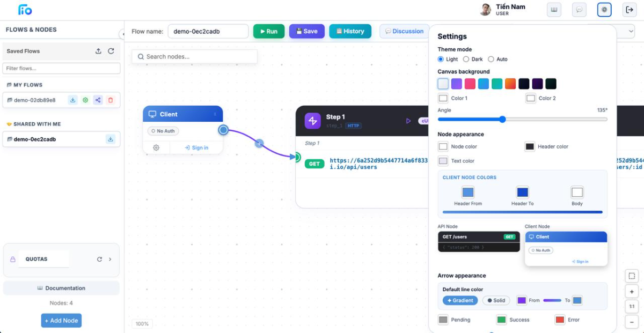
Task: Pick the purple canvas background preset
Action: pos(457,84)
